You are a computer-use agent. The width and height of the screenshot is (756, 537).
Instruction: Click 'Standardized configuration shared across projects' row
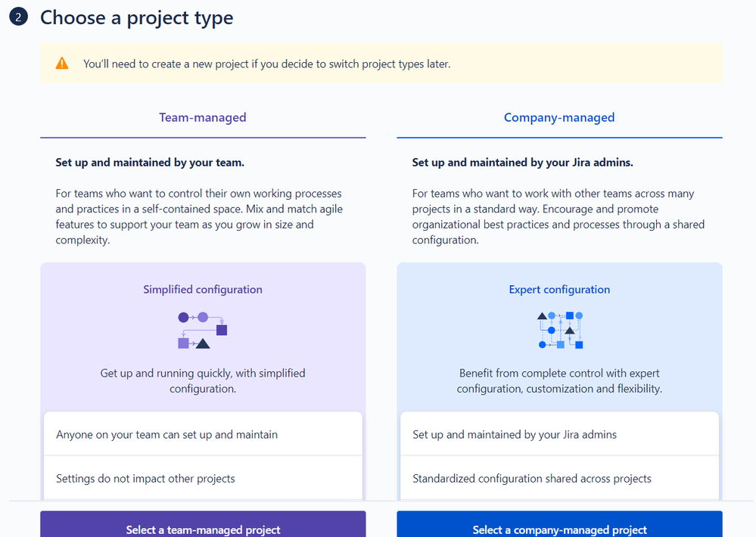[559, 480]
